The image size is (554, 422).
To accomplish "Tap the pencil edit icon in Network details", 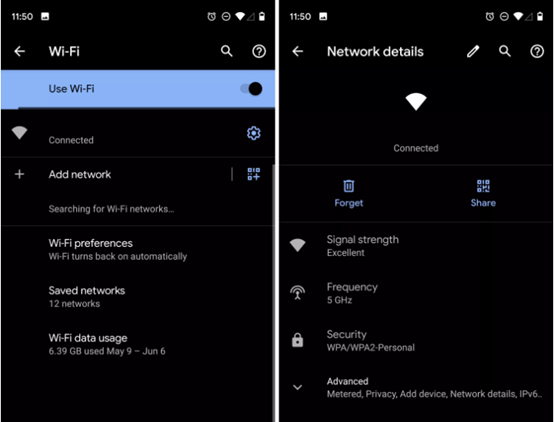I will coord(473,52).
